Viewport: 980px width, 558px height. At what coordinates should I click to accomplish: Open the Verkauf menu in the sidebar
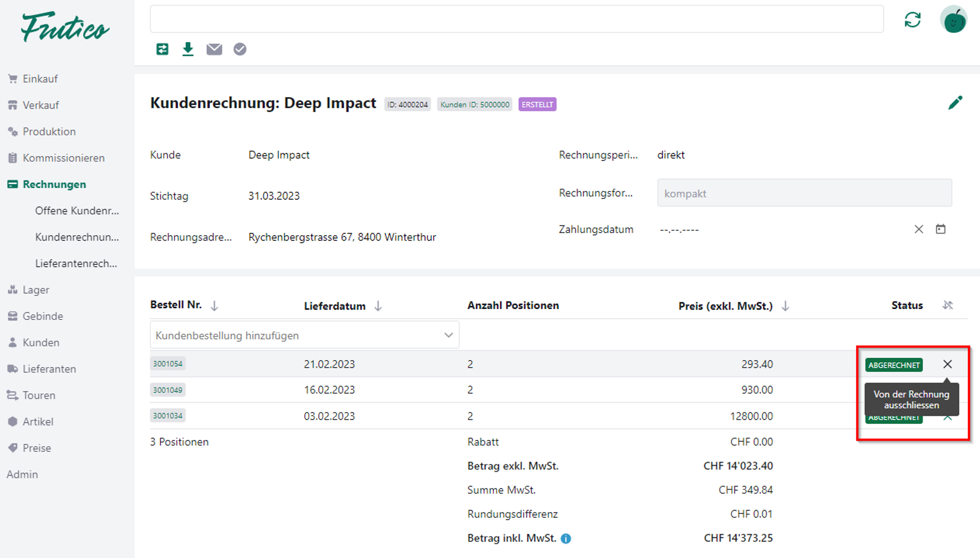(x=41, y=105)
